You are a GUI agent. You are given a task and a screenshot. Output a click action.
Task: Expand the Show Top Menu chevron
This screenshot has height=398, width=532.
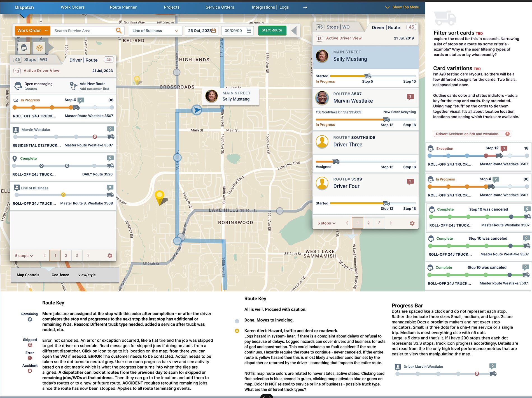point(387,7)
